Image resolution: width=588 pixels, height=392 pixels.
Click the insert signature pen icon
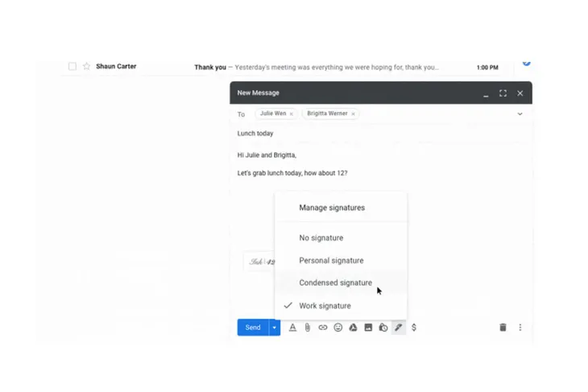click(398, 328)
